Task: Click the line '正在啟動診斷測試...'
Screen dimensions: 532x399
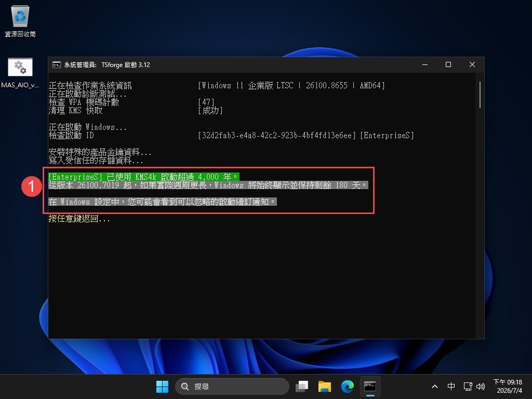Action: (x=87, y=94)
